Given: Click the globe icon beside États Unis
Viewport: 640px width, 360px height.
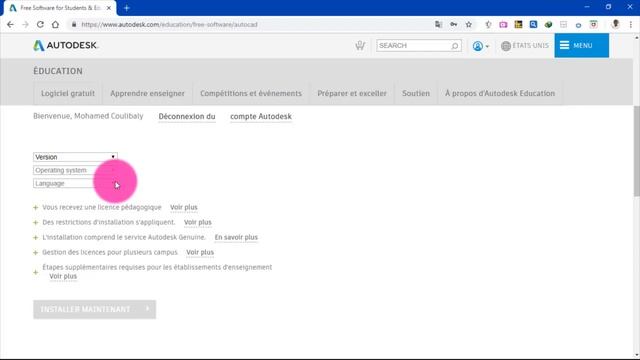Looking at the screenshot, I should 506,46.
